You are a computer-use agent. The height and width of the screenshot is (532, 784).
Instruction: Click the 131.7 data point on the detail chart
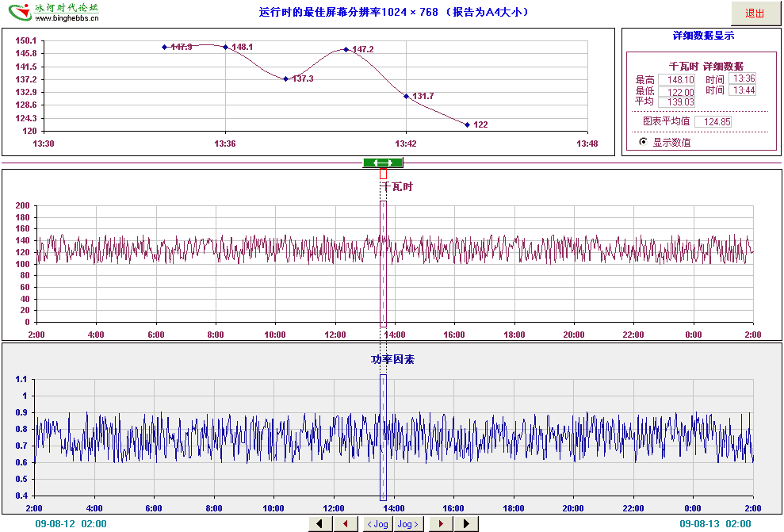click(x=407, y=96)
